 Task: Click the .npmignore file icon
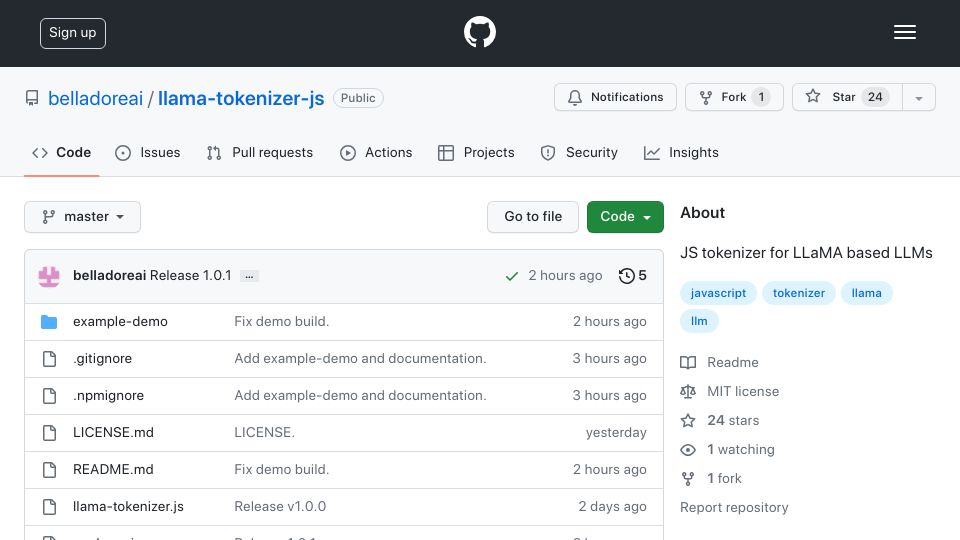[x=49, y=396]
